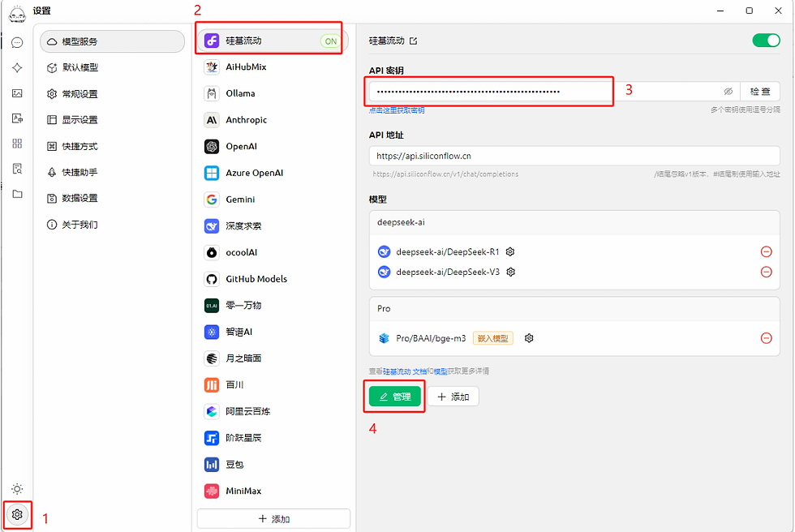Screen dimensions: 795x532
Task: Select the 深度求索 provider
Action: [x=273, y=226]
